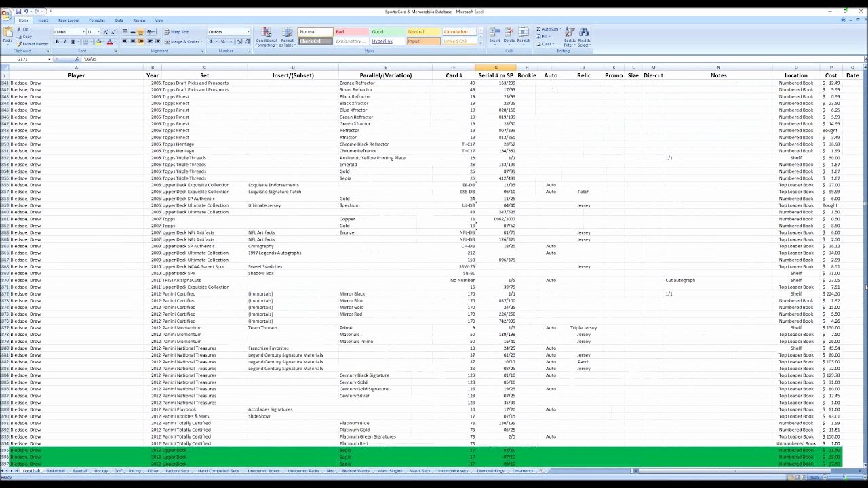The image size is (868, 488).
Task: Open the Fill dropdown in Editing group
Action: tap(543, 37)
